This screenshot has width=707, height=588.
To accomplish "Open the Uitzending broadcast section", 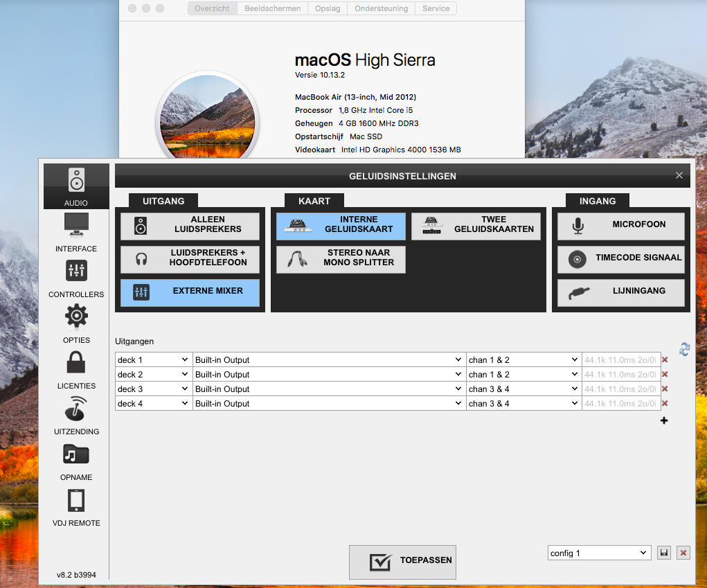I will [76, 416].
